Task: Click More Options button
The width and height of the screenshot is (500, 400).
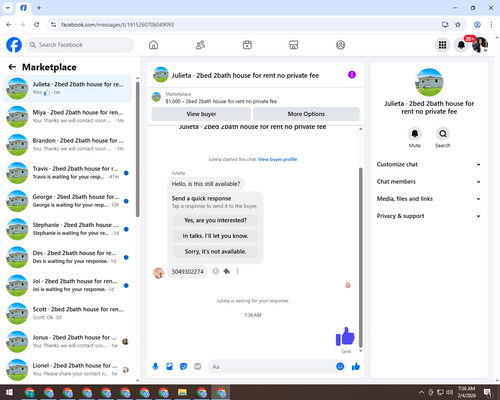Action: coord(306,114)
